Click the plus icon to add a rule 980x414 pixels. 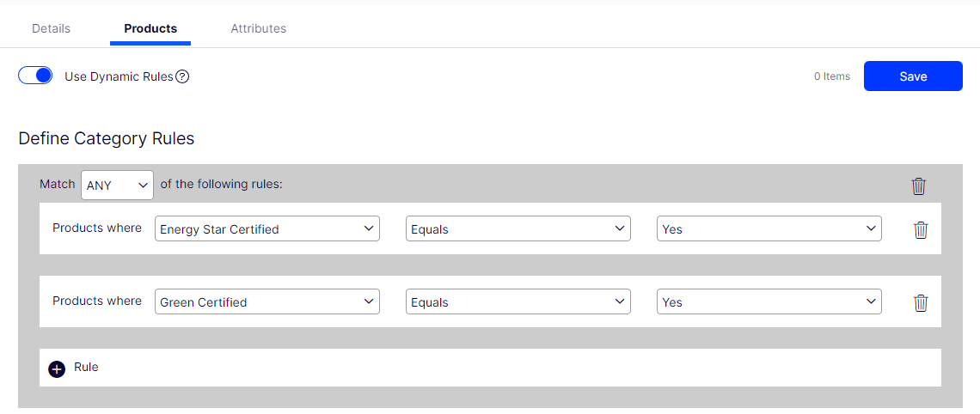click(x=57, y=368)
